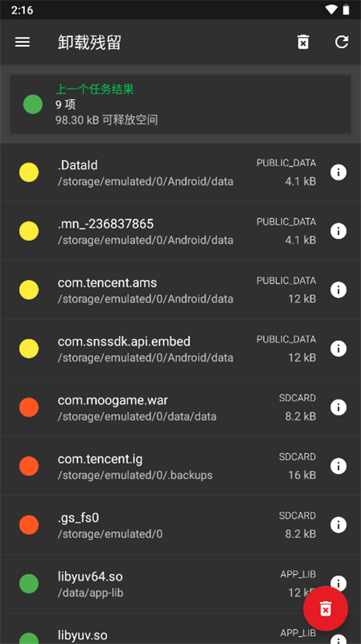View info for com.moogame.war

point(338,407)
